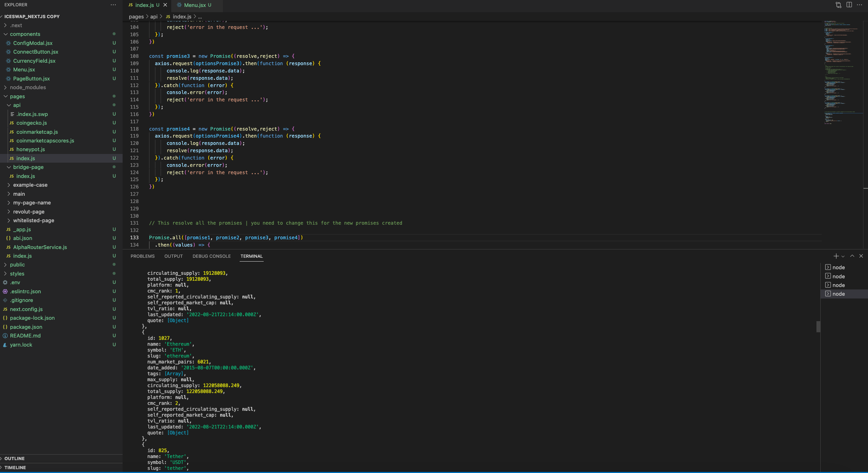Screen dimensions: 868x473
Task: Close the index.js editor tab
Action: coord(165,5)
